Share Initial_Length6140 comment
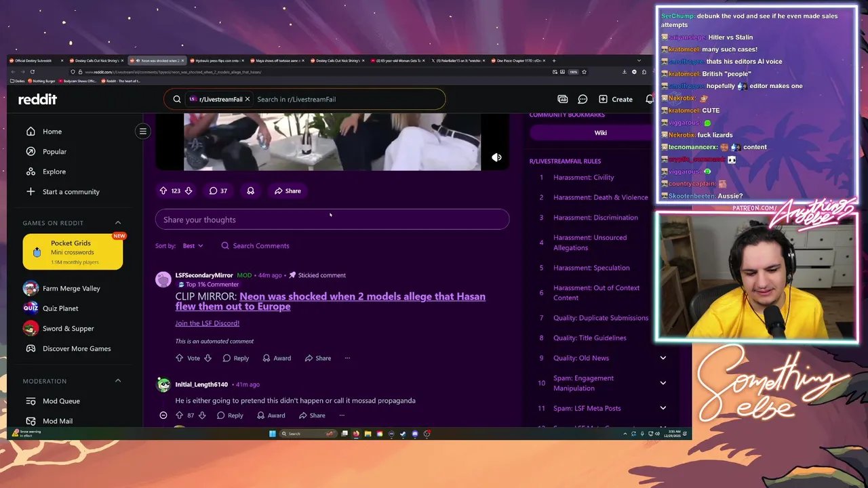868x488 pixels. (x=312, y=415)
